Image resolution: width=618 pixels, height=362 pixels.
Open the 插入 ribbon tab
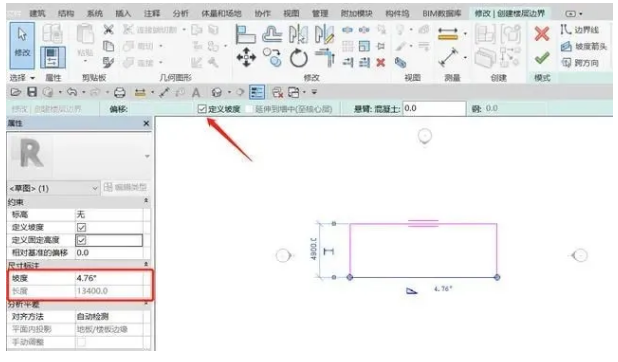(x=123, y=14)
